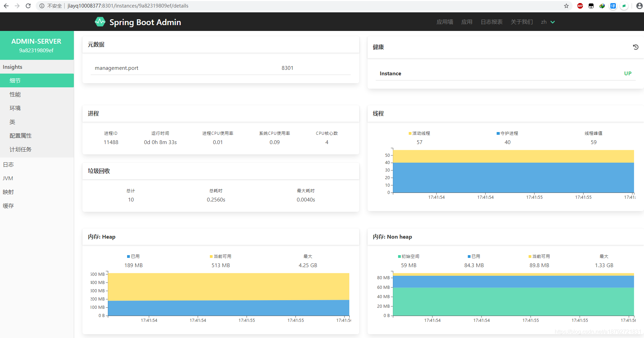The width and height of the screenshot is (644, 338).
Task: Click the Spring Boot Admin logo icon
Action: tap(100, 22)
